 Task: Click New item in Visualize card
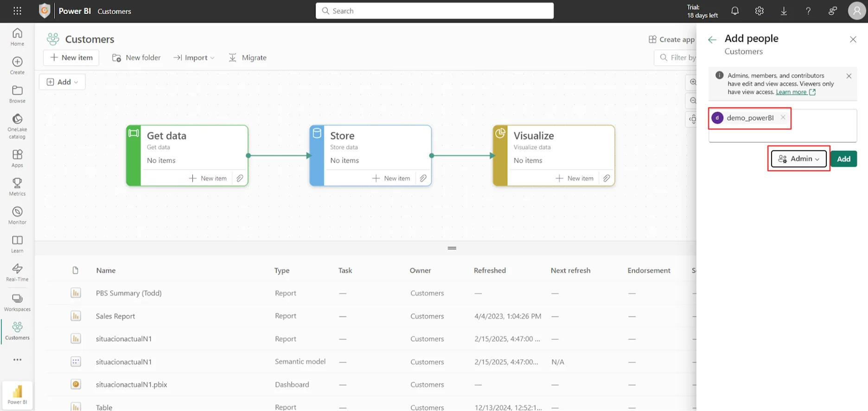(x=574, y=178)
